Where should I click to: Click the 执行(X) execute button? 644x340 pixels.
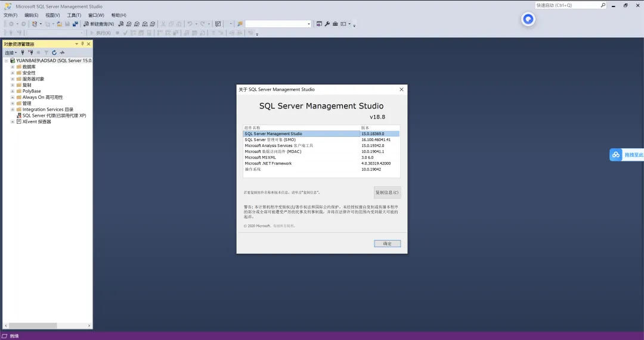pos(101,33)
